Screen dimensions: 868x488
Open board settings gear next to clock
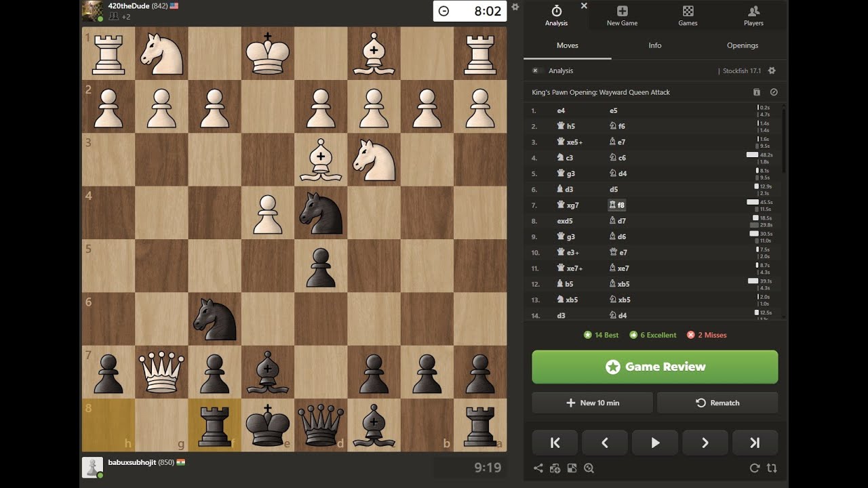coord(515,7)
